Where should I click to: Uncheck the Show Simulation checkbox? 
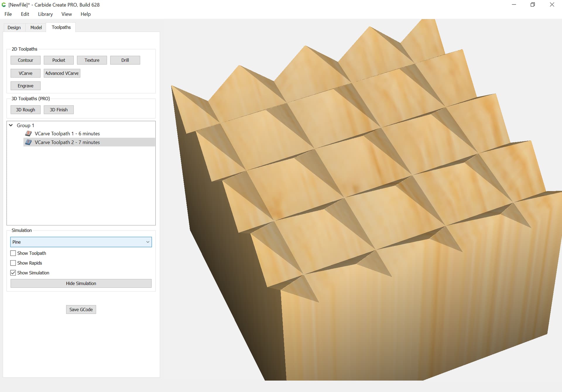click(13, 273)
